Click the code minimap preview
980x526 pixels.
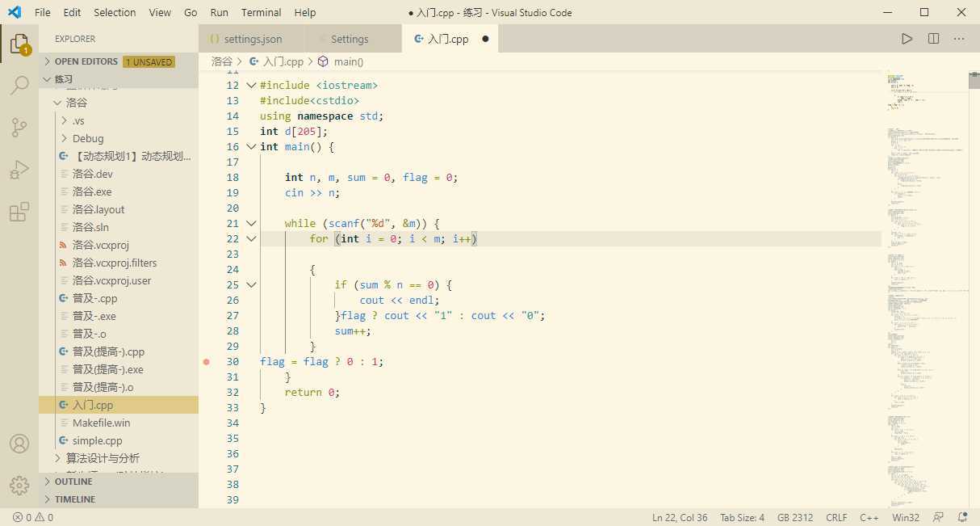click(926, 288)
